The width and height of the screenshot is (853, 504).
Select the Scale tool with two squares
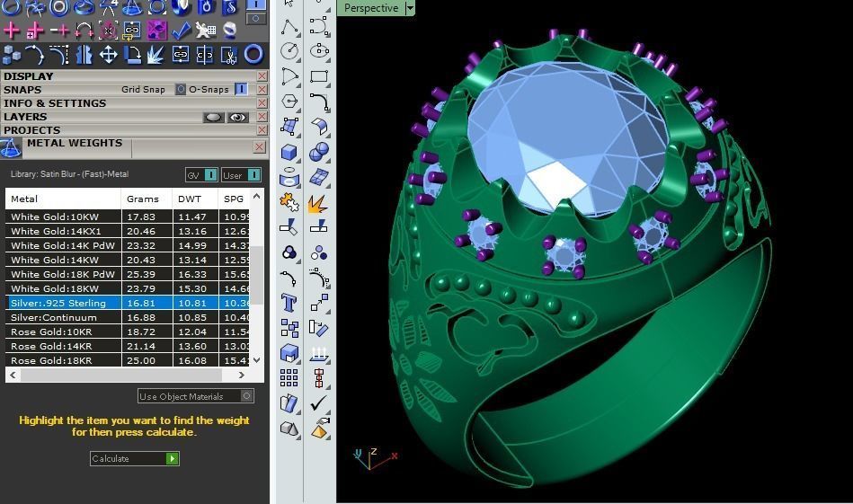[319, 303]
